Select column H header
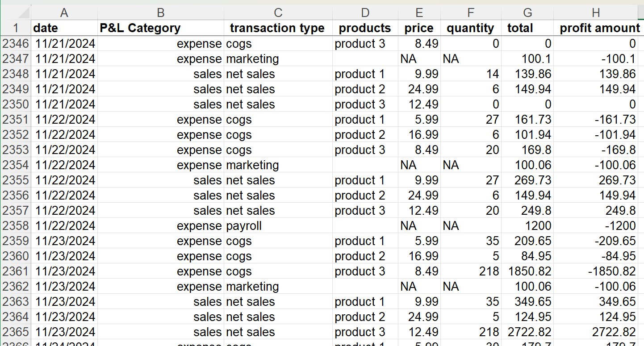 [x=595, y=13]
